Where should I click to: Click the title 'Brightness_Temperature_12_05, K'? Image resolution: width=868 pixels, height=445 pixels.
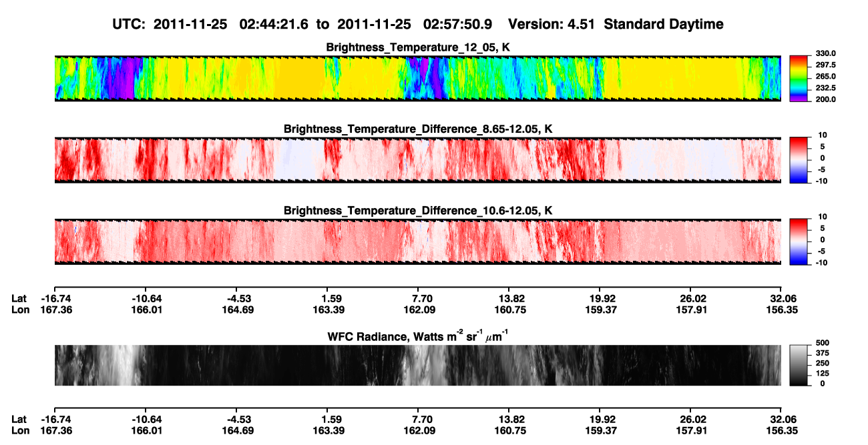[x=418, y=47]
